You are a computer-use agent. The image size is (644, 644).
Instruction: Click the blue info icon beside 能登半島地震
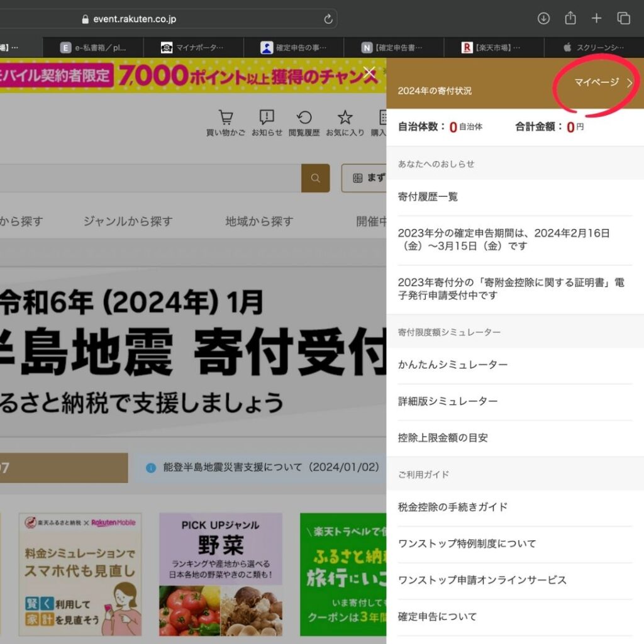click(x=151, y=468)
